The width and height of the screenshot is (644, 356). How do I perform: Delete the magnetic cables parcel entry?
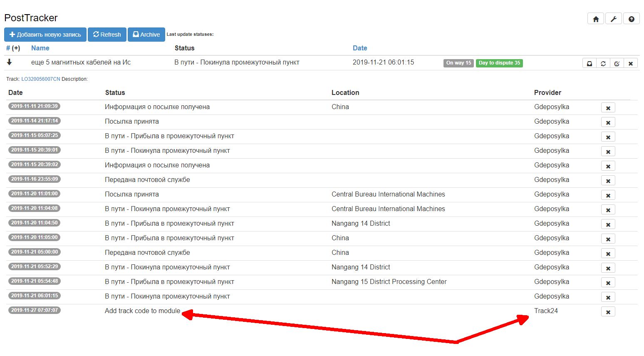tap(631, 63)
